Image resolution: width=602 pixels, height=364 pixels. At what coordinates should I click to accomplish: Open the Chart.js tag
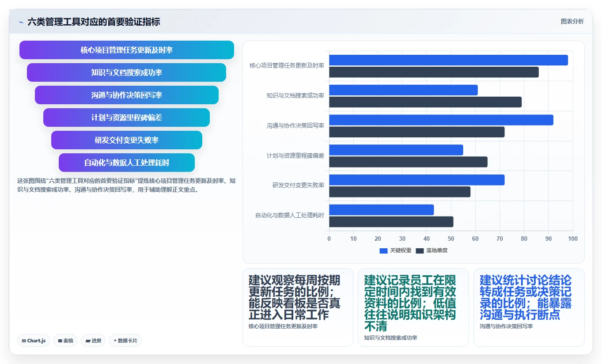point(34,341)
